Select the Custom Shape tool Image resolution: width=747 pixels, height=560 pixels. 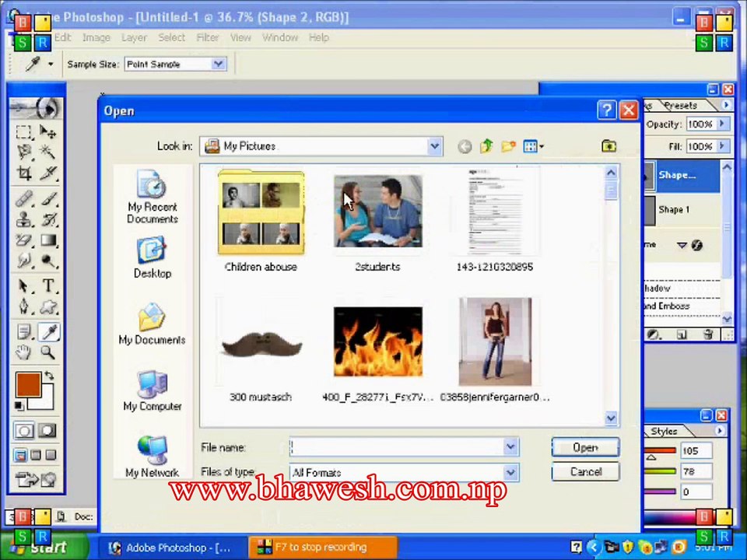click(47, 306)
